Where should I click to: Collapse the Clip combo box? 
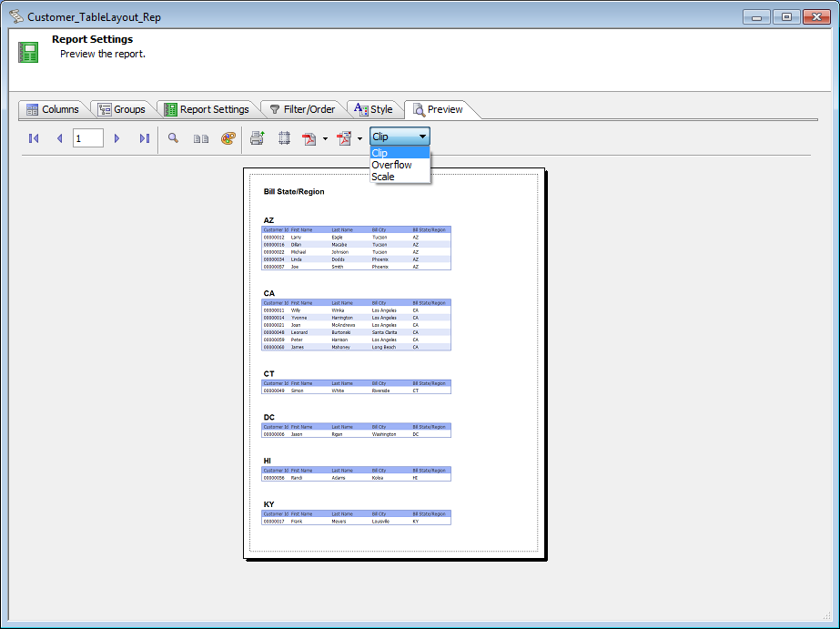pos(422,137)
